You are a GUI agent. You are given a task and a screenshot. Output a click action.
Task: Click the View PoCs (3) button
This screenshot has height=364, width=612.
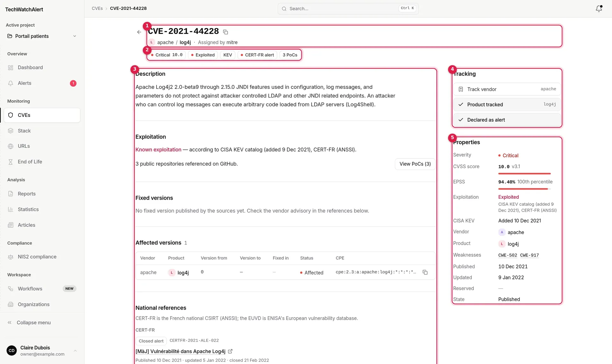tap(415, 164)
